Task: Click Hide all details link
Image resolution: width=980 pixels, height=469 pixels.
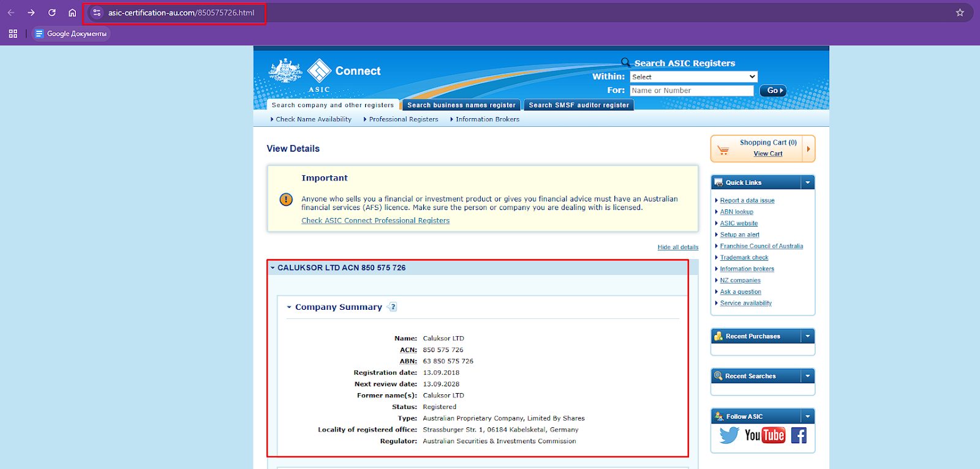Action: tap(678, 247)
